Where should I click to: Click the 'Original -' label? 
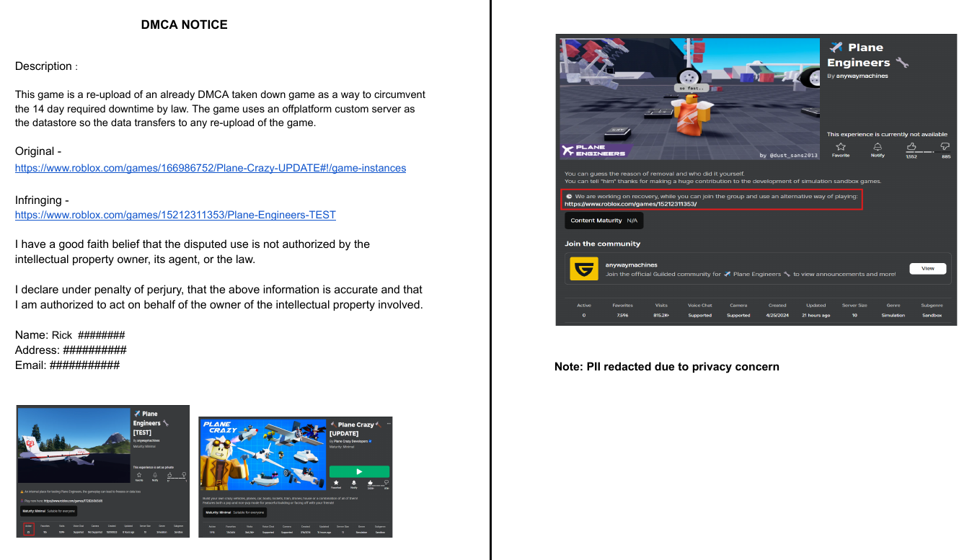[x=38, y=151]
